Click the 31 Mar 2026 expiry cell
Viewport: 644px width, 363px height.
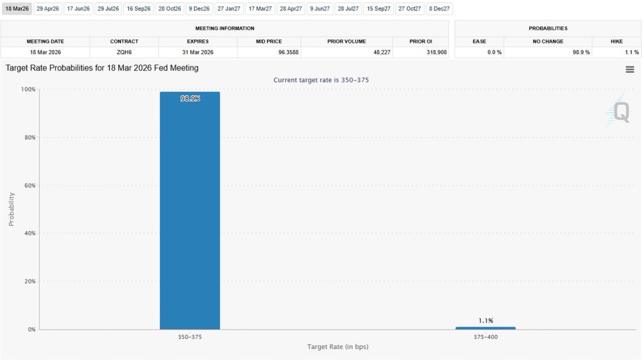pos(198,52)
